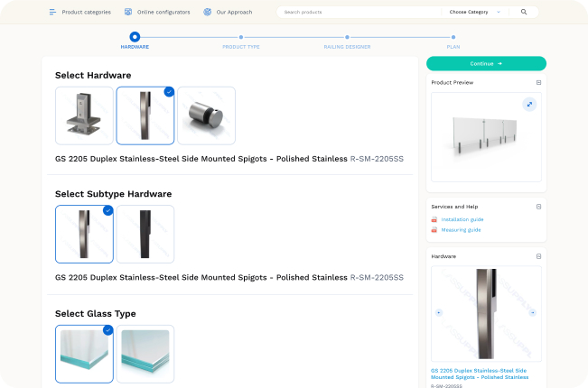Open the Measuring guide link
Viewport: 588px width, 388px height.
(461, 230)
